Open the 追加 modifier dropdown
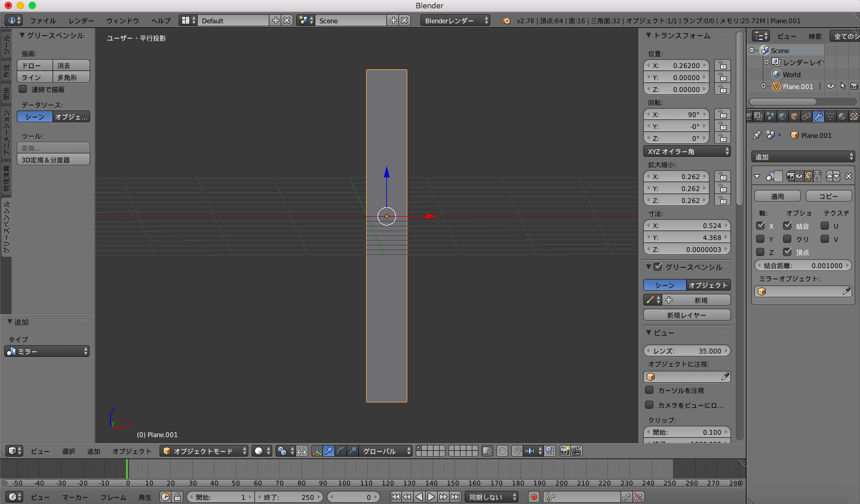The image size is (860, 504). point(803,157)
